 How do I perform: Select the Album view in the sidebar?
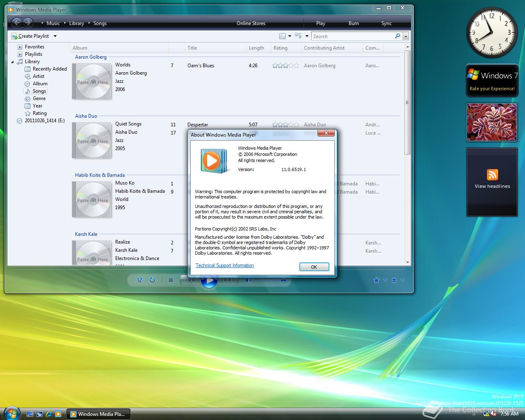[x=40, y=83]
